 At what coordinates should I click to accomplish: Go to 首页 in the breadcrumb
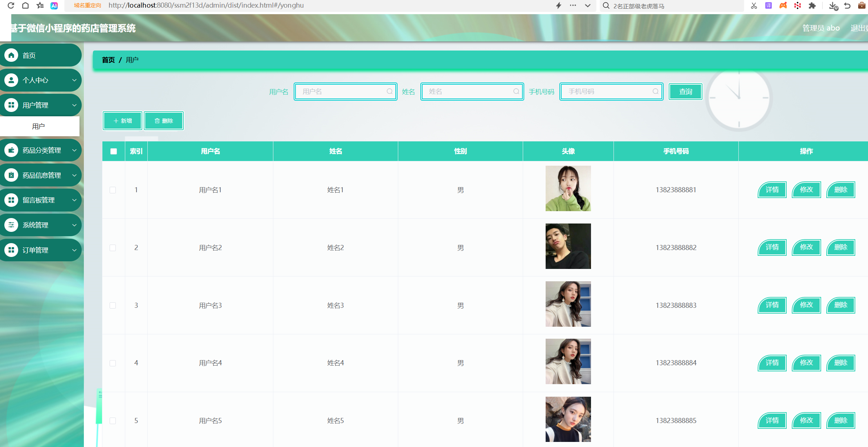(x=108, y=60)
